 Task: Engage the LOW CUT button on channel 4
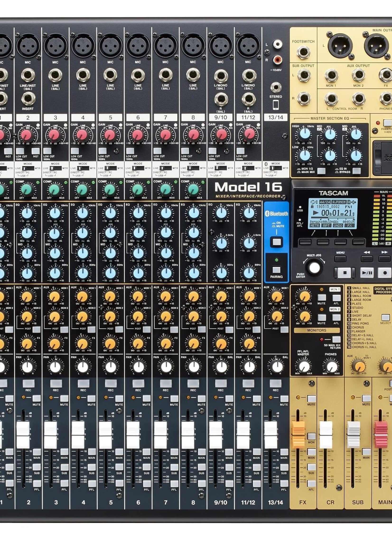click(x=75, y=151)
